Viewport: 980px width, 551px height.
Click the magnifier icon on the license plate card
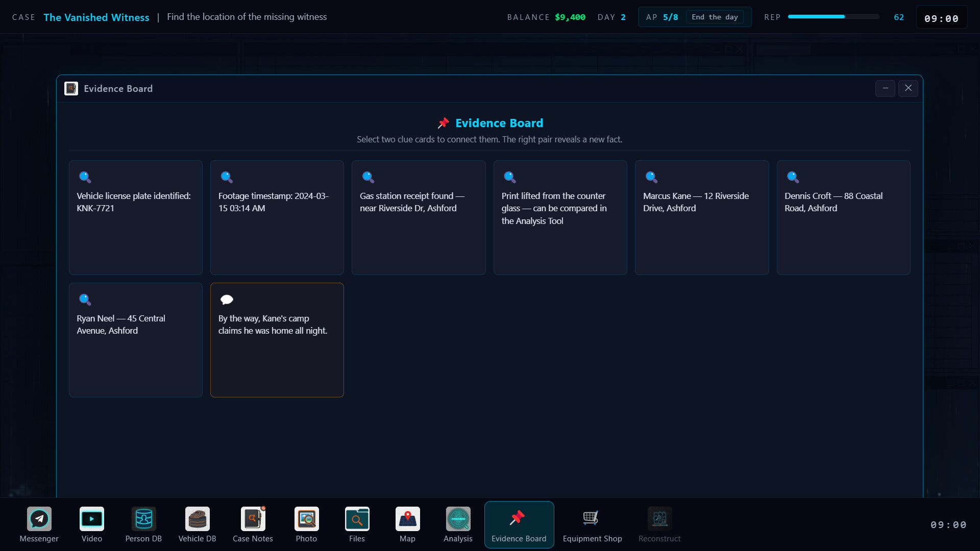pos(85,177)
